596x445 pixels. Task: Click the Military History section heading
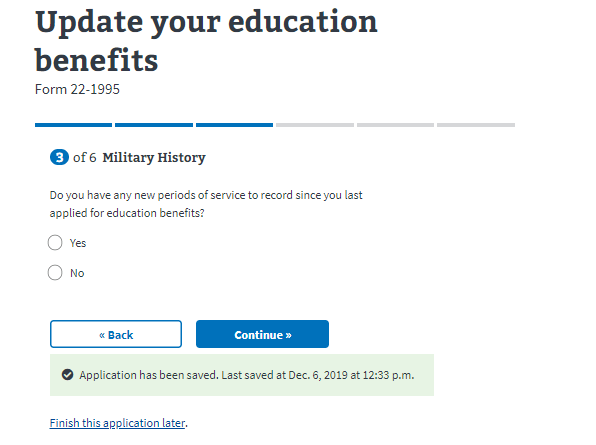pos(154,157)
